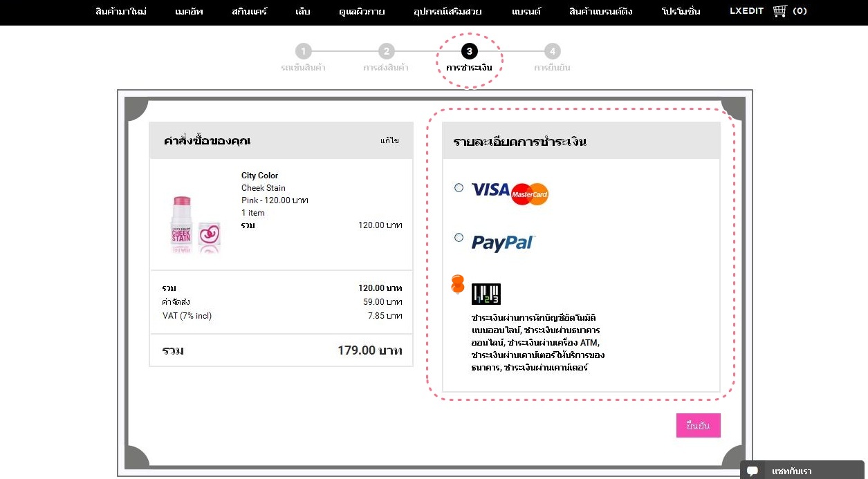Go to step 2 circle การส่งสินค้า

pyautogui.click(x=386, y=51)
